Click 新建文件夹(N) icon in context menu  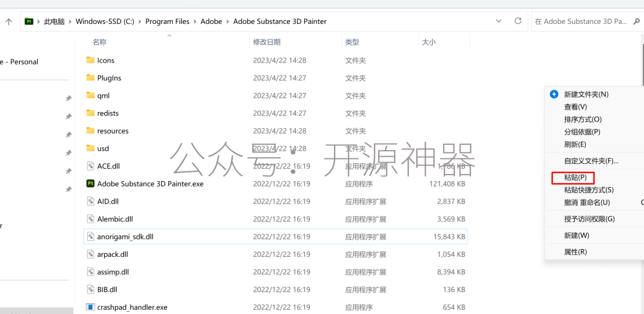tap(554, 94)
